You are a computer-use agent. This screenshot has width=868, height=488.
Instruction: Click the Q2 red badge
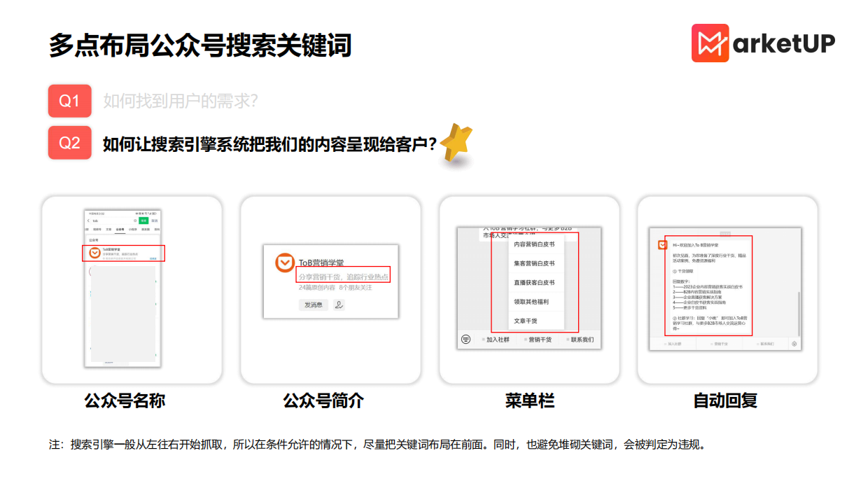pyautogui.click(x=69, y=142)
